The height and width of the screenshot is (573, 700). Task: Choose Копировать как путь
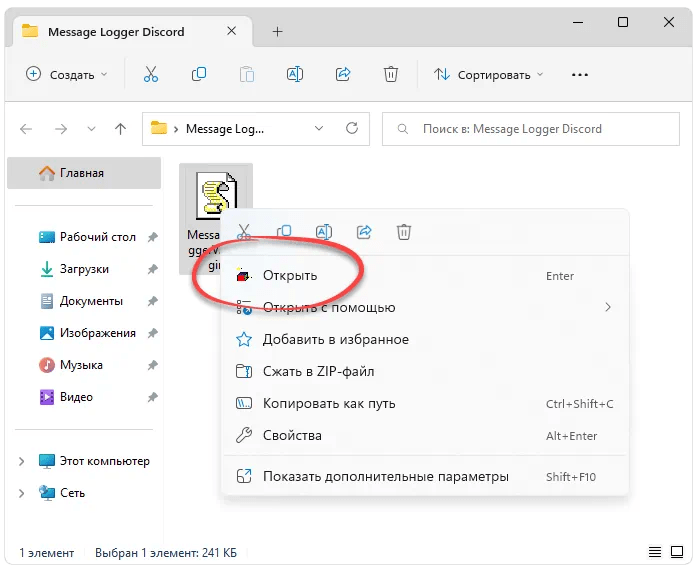tap(425, 403)
